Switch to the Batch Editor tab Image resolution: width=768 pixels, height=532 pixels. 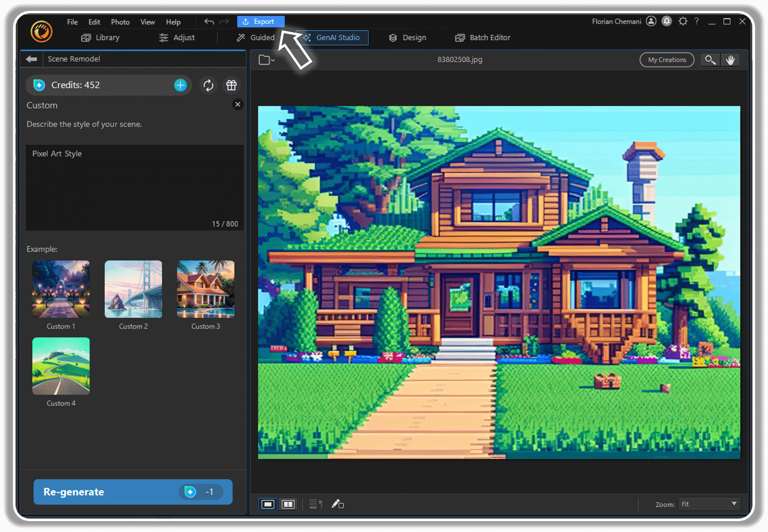(x=482, y=37)
